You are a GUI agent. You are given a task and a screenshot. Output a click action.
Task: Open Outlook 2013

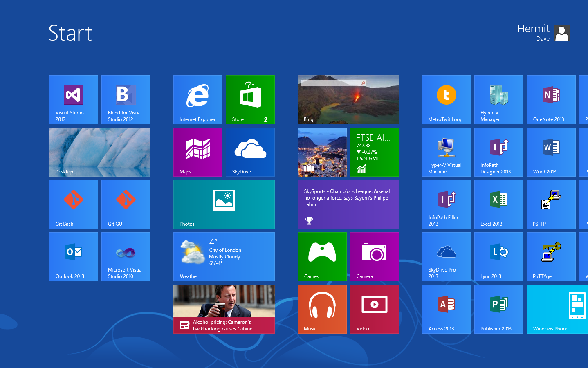pyautogui.click(x=74, y=257)
